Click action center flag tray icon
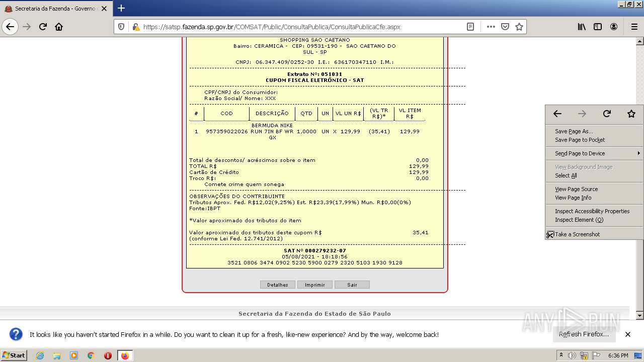644x362 pixels. pyautogui.click(x=597, y=355)
